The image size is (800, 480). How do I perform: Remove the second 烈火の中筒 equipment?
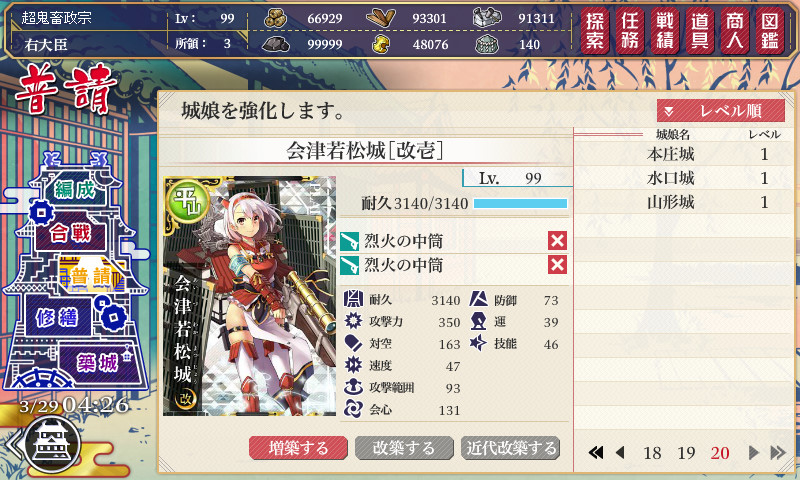pyautogui.click(x=557, y=264)
